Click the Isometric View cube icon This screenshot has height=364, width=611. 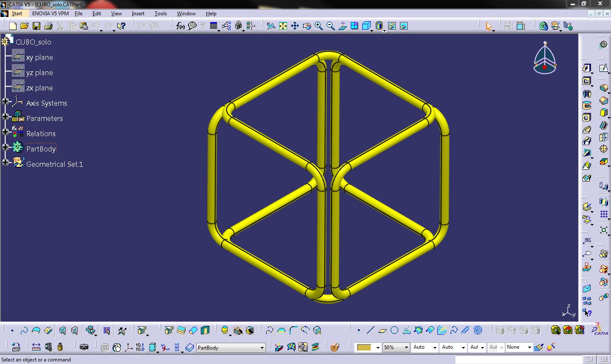pyautogui.click(x=366, y=26)
